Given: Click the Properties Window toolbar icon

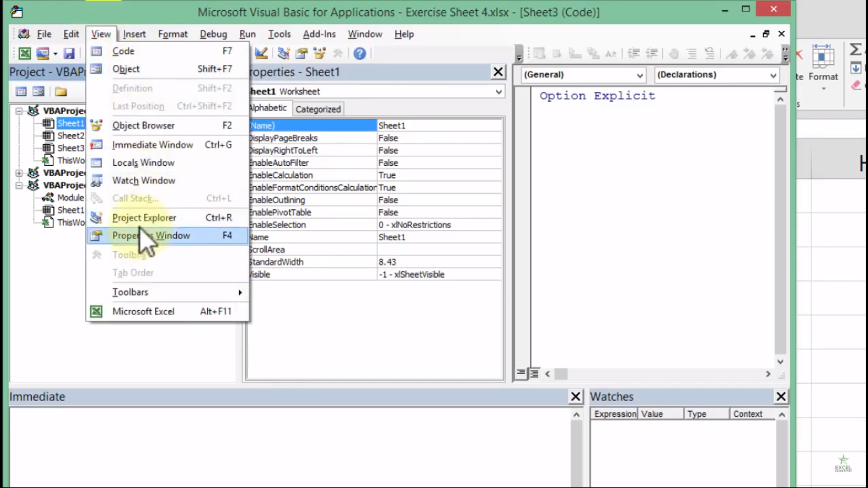Looking at the screenshot, I should point(301,53).
